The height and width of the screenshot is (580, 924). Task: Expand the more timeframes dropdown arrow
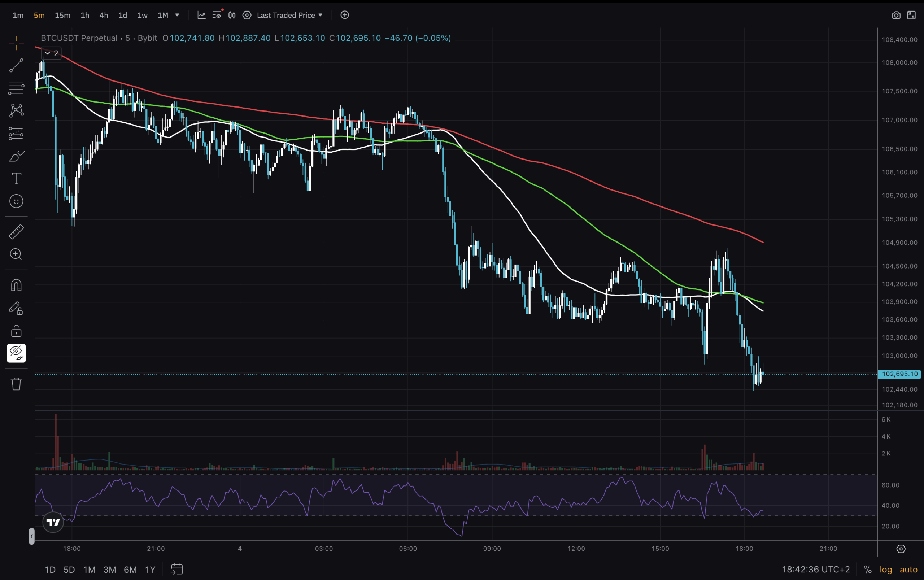pyautogui.click(x=177, y=16)
